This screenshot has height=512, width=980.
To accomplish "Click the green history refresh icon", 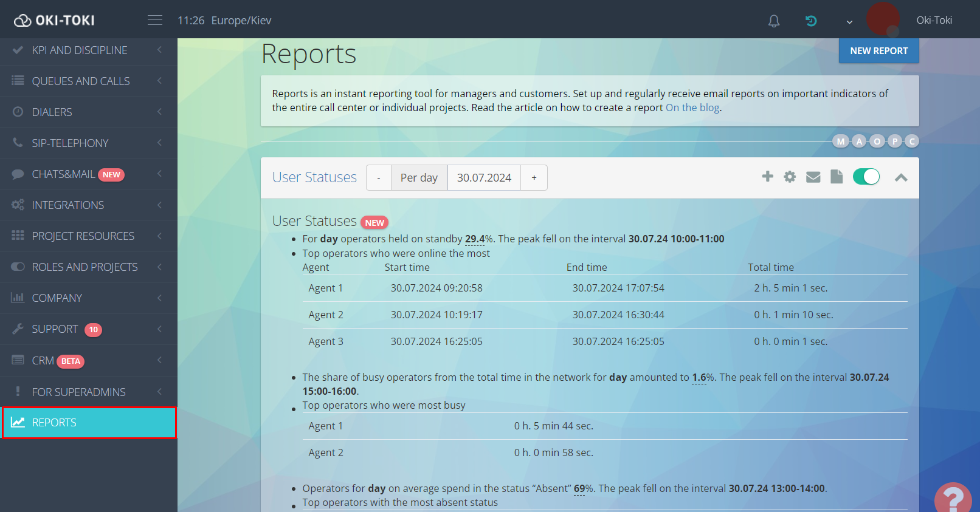I will 811,21.
